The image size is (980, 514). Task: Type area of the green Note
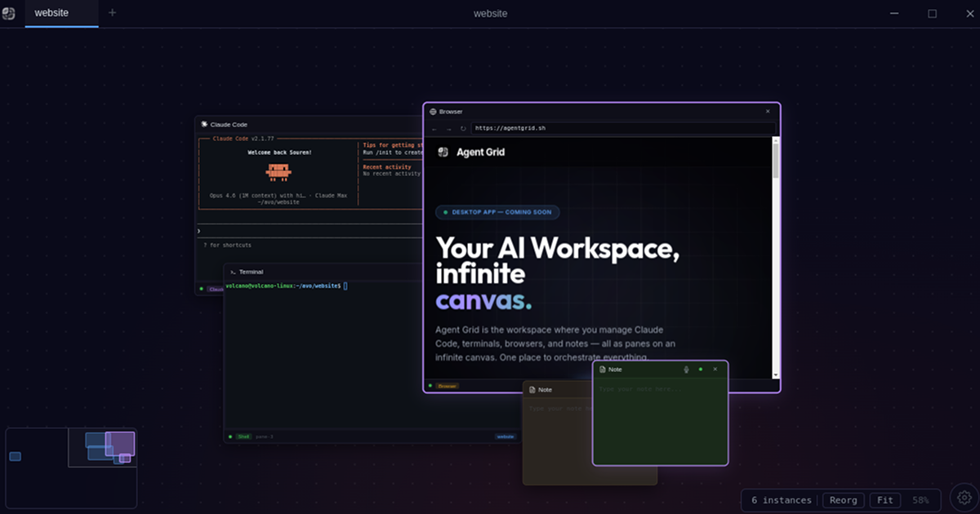pos(660,422)
